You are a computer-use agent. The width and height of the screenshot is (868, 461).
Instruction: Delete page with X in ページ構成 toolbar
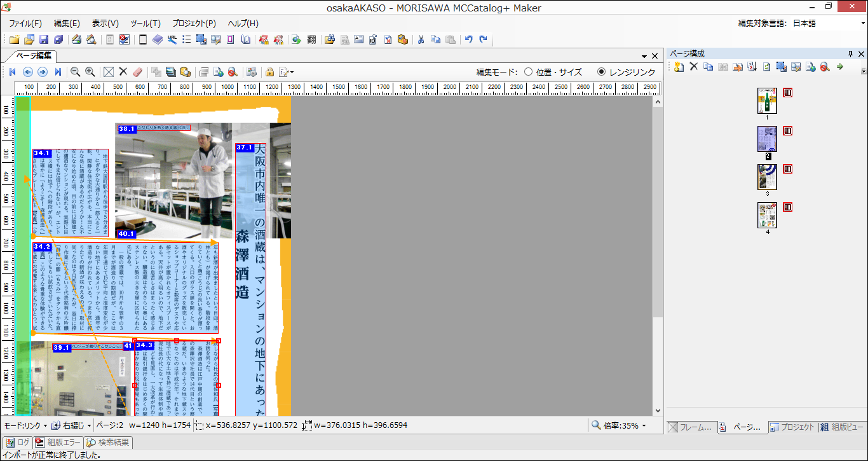[694, 66]
